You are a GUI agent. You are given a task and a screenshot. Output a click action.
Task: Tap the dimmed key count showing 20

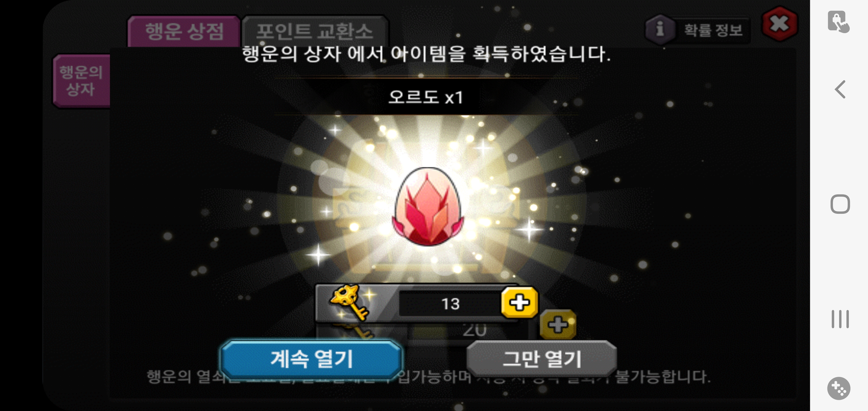point(474,331)
